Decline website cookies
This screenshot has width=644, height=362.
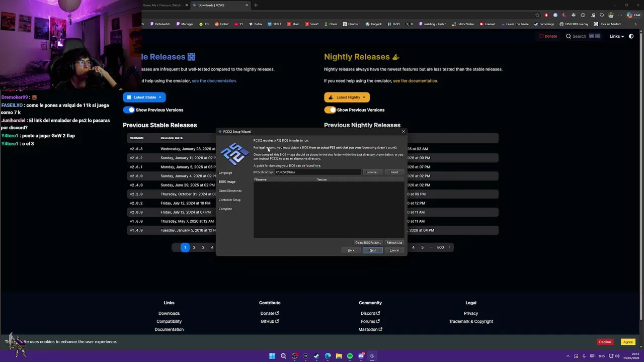[x=605, y=342]
